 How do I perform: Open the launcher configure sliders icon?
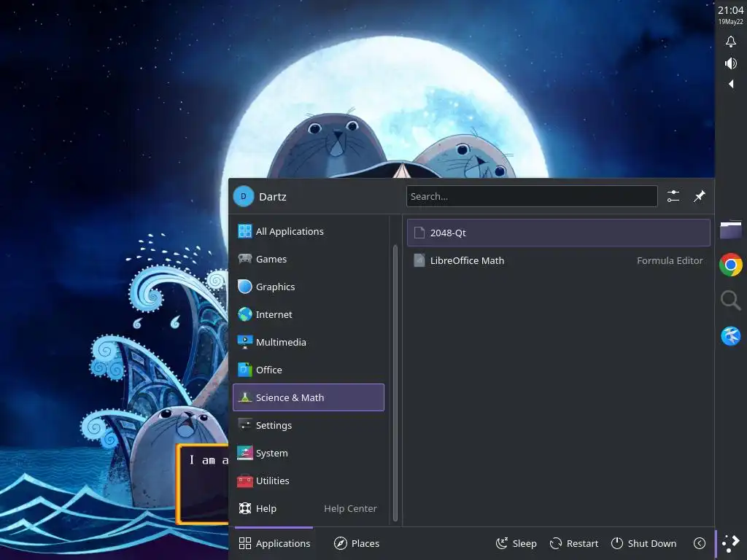pos(673,196)
